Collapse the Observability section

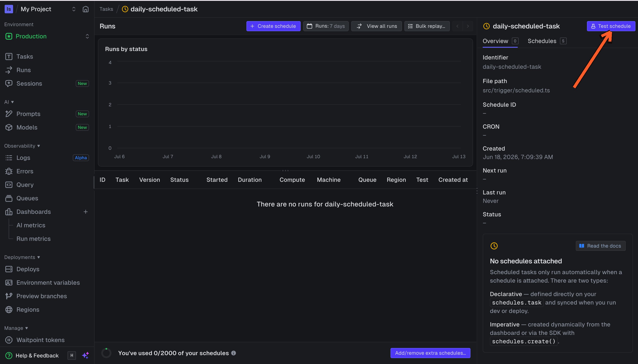22,146
